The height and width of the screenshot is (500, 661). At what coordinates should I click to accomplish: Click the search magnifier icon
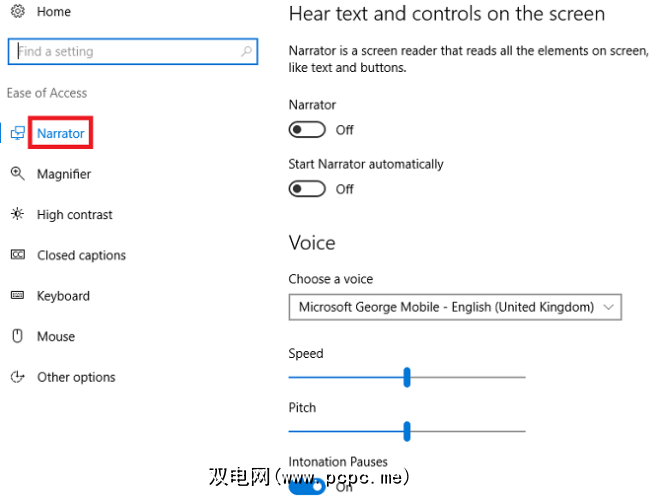247,51
